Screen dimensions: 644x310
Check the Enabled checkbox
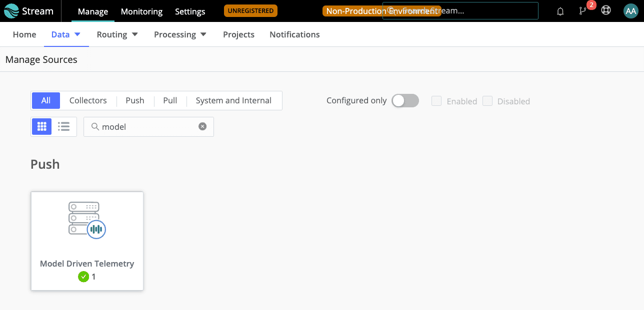436,101
